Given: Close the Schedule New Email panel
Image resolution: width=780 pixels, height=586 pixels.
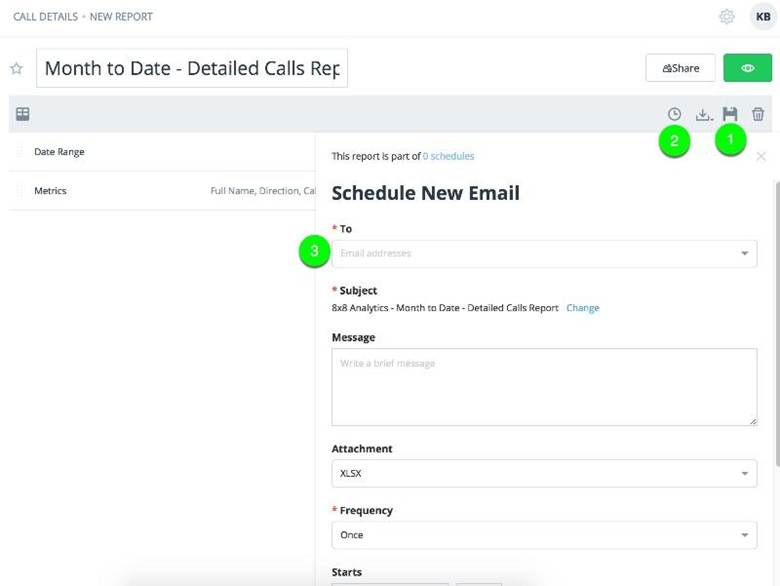Looking at the screenshot, I should point(761,157).
